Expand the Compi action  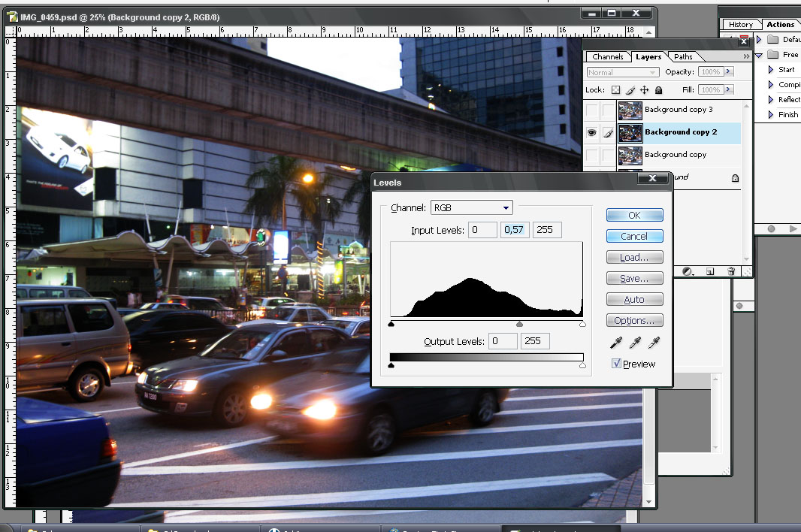tap(770, 84)
